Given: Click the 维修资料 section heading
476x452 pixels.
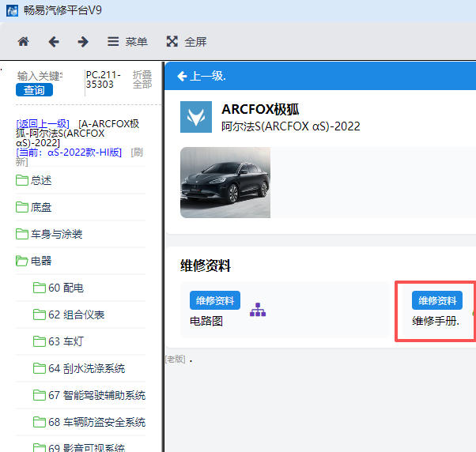Looking at the screenshot, I should [x=206, y=266].
